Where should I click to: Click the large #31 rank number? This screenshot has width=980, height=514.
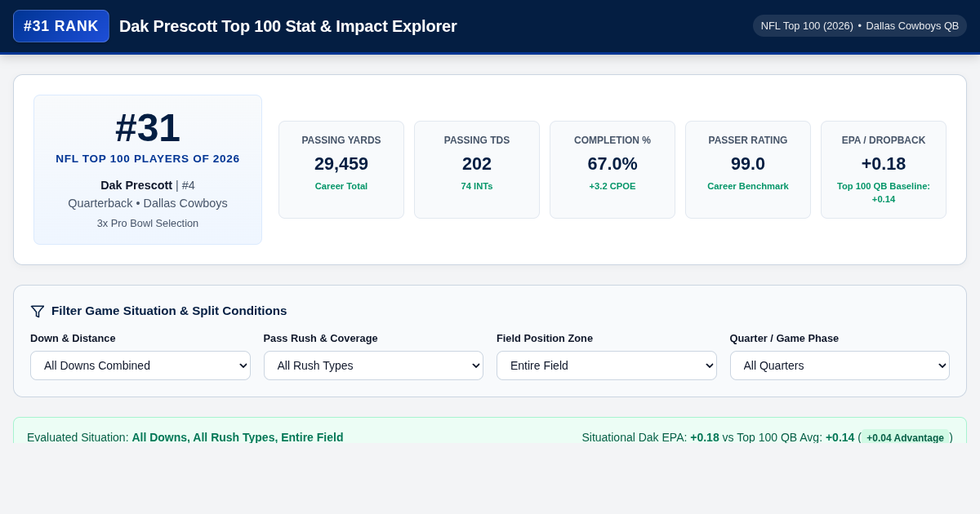148,128
